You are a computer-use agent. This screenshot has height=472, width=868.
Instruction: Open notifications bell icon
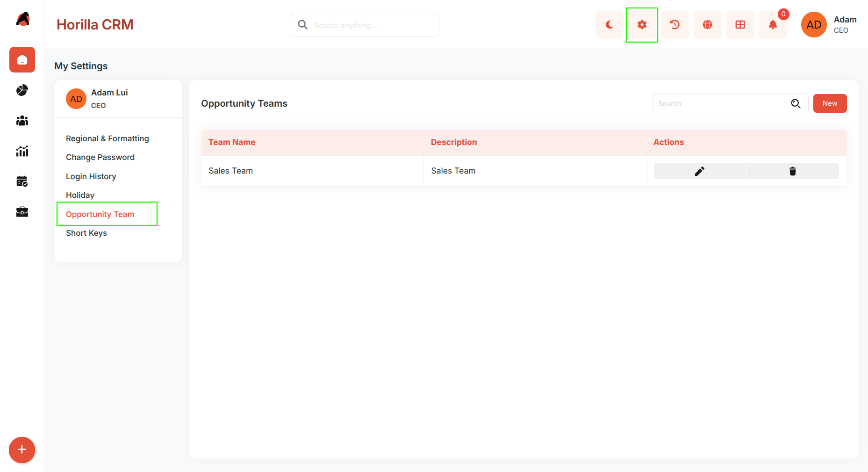pyautogui.click(x=773, y=25)
